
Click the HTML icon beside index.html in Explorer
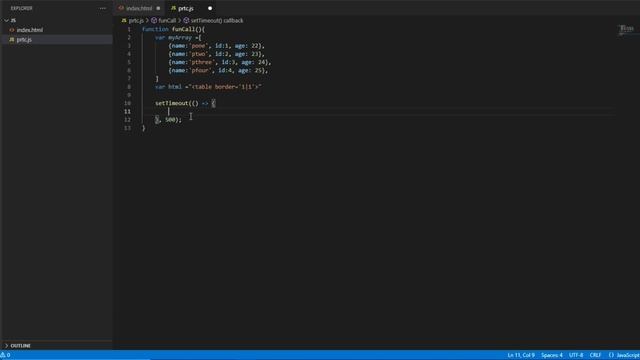12,30
